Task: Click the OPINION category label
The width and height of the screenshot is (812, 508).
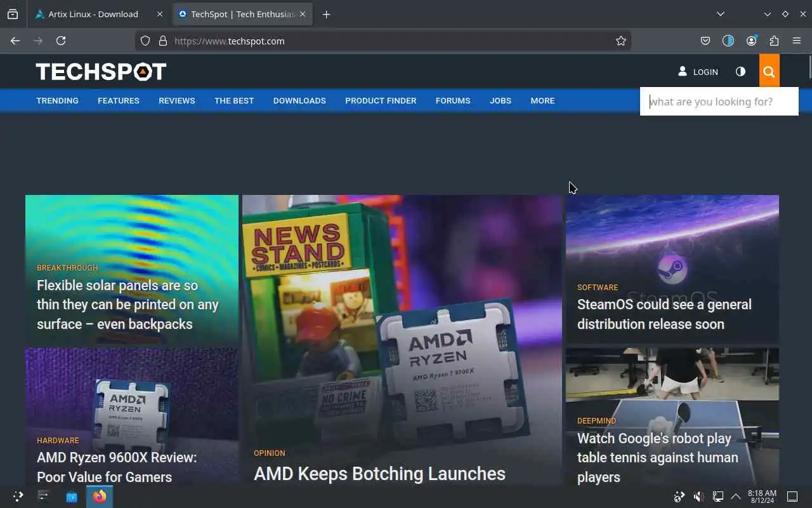Action: tap(270, 453)
